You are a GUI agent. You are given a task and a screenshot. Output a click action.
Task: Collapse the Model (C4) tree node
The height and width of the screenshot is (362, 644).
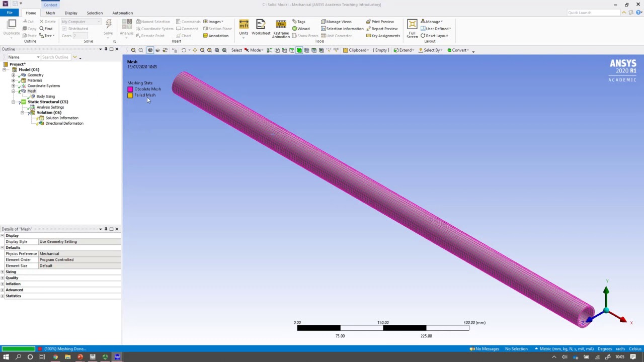[x=4, y=70]
